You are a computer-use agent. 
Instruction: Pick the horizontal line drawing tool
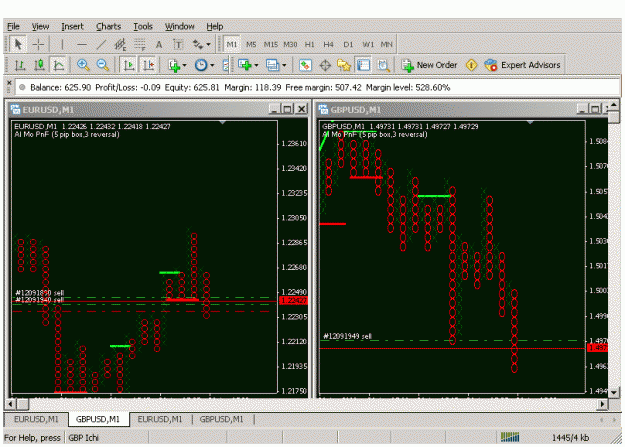(x=82, y=44)
